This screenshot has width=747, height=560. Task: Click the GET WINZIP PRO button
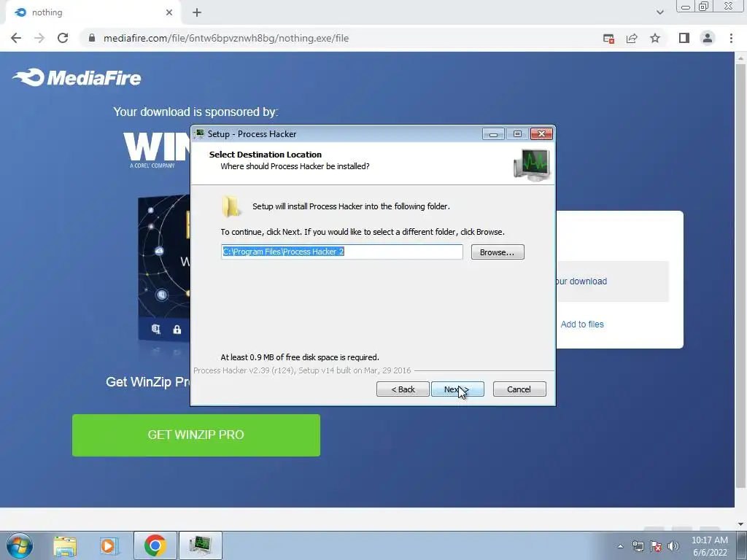[x=196, y=435]
